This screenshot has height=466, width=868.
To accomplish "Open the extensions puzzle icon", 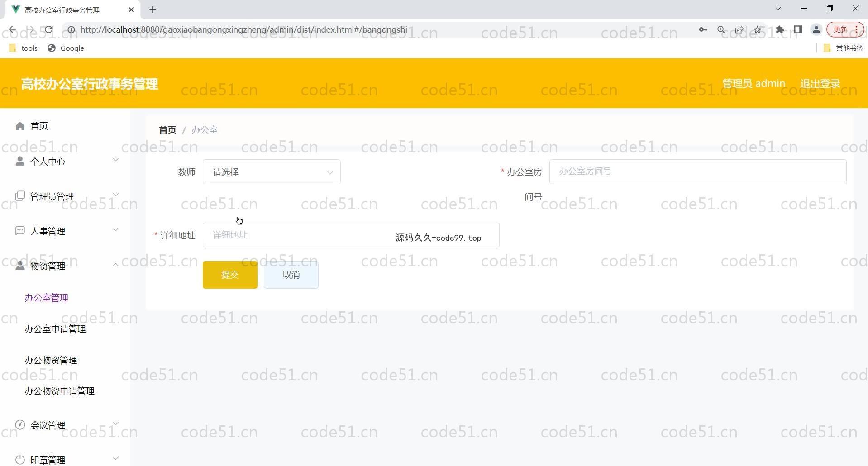I will [780, 30].
